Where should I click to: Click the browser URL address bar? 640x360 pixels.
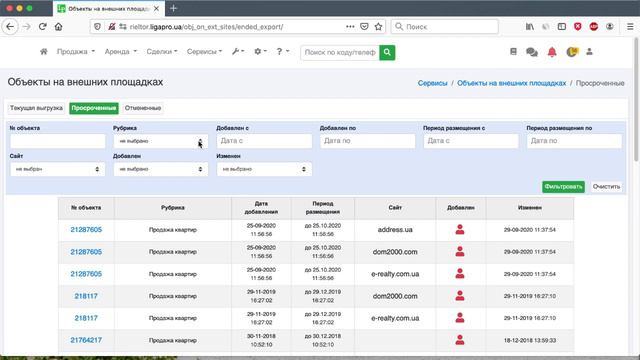click(237, 27)
